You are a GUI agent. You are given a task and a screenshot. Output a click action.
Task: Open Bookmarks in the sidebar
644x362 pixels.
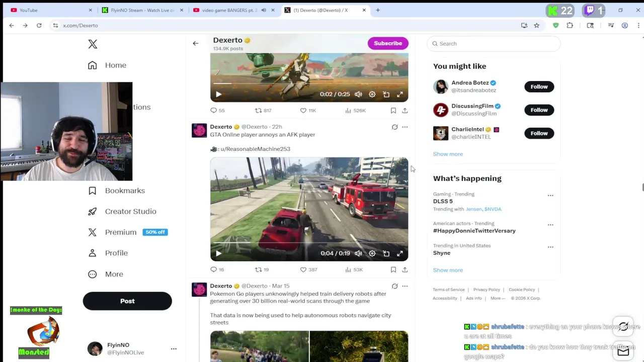pyautogui.click(x=117, y=191)
